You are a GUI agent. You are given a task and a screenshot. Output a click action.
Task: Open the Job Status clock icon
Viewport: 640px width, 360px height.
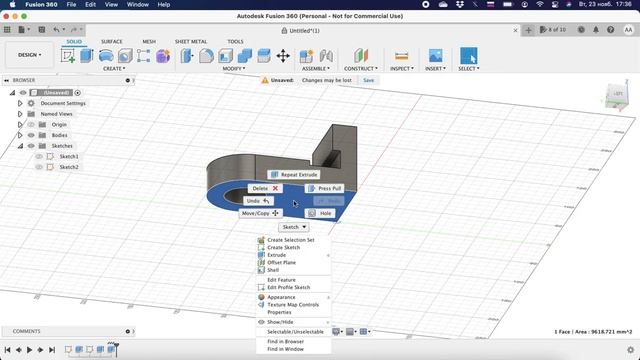pos(581,30)
